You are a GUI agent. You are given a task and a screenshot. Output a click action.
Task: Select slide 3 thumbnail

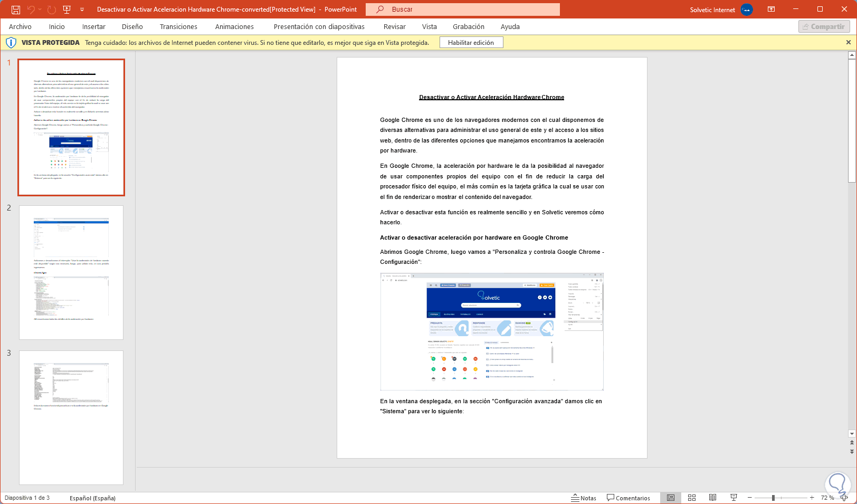(71, 417)
